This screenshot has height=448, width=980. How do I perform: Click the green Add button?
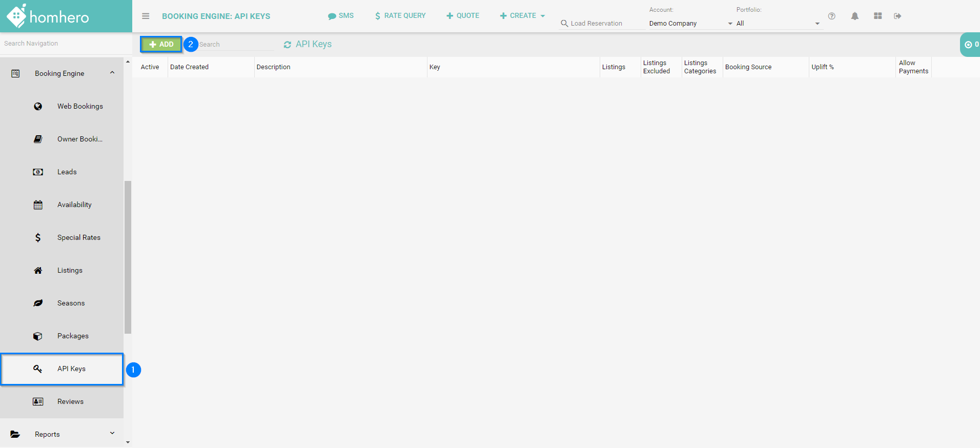point(161,45)
